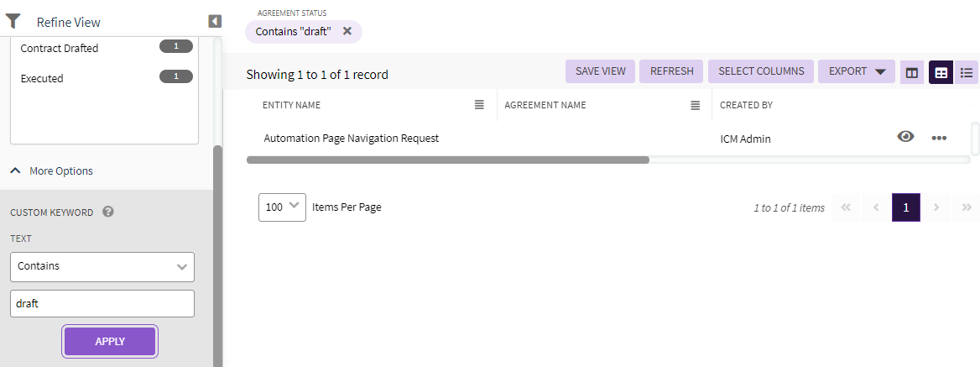Image resolution: width=980 pixels, height=367 pixels.
Task: Switch to grid table view
Action: click(941, 72)
